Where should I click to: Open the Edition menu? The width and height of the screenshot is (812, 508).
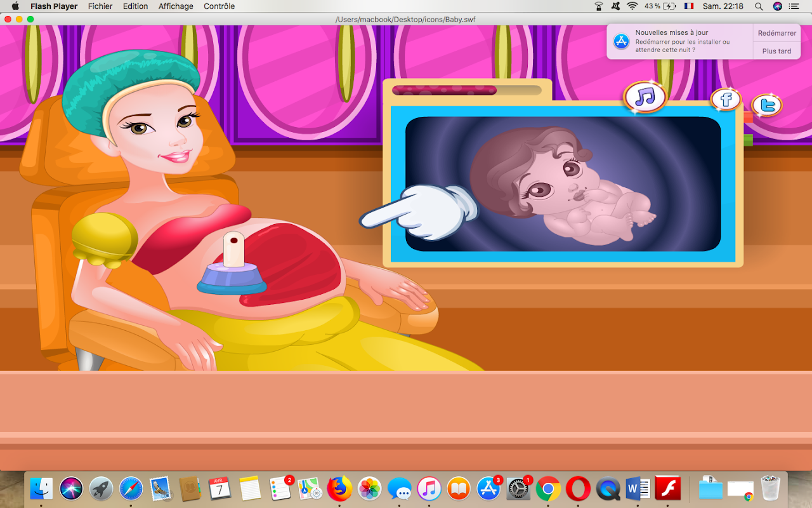(x=135, y=6)
